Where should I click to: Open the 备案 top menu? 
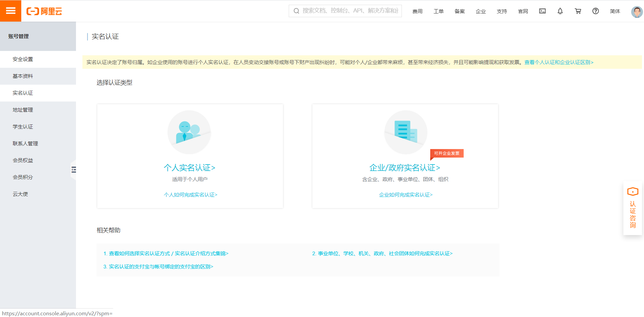point(460,11)
